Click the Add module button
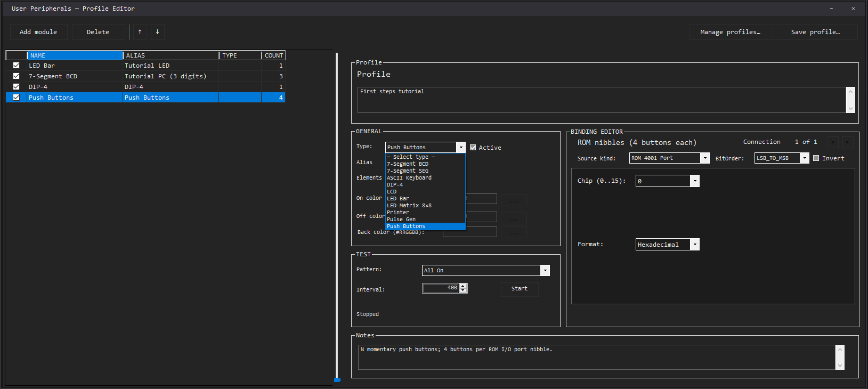This screenshot has height=389, width=868. point(38,32)
